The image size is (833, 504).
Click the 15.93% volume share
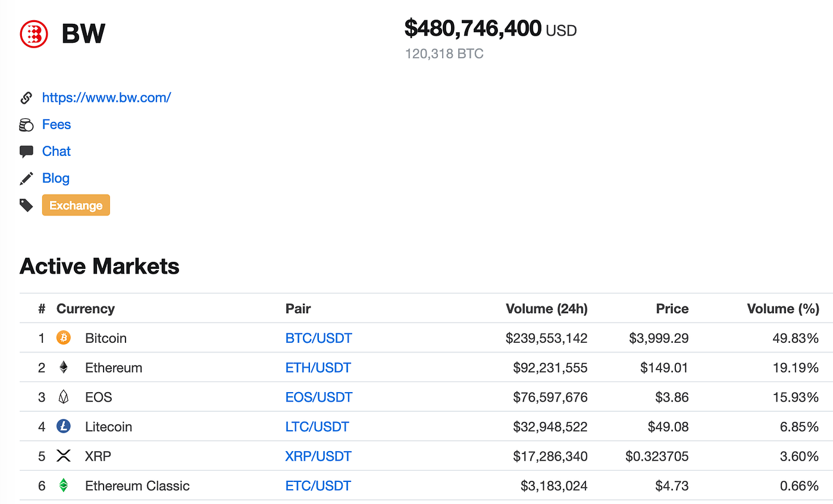[797, 397]
